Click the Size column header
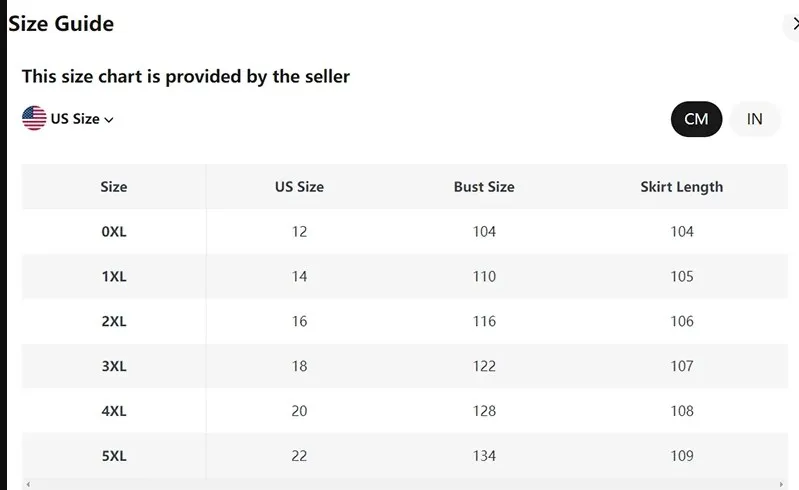Viewport: 799px width, 490px height. click(x=114, y=186)
